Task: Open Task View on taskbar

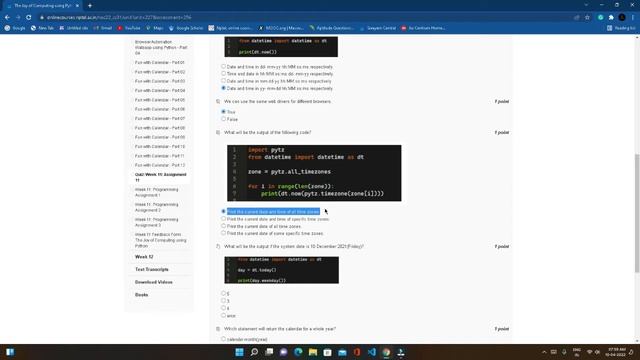Action: [x=269, y=352]
